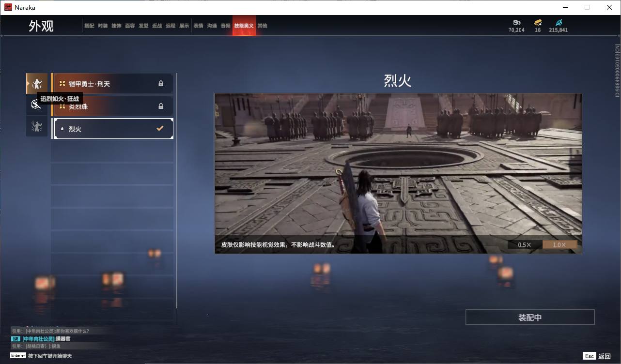Open the 音频 tab
Screen dimensions: 621x364
point(225,26)
